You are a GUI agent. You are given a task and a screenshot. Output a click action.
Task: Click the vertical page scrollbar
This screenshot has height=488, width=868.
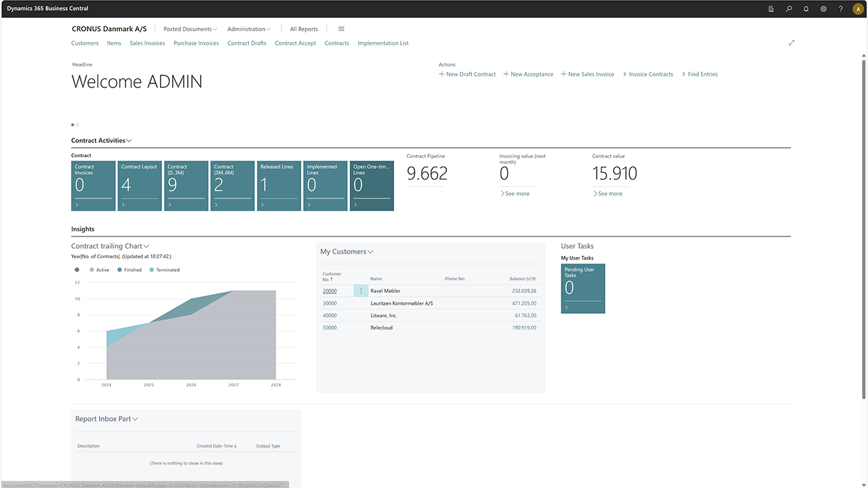click(863, 230)
